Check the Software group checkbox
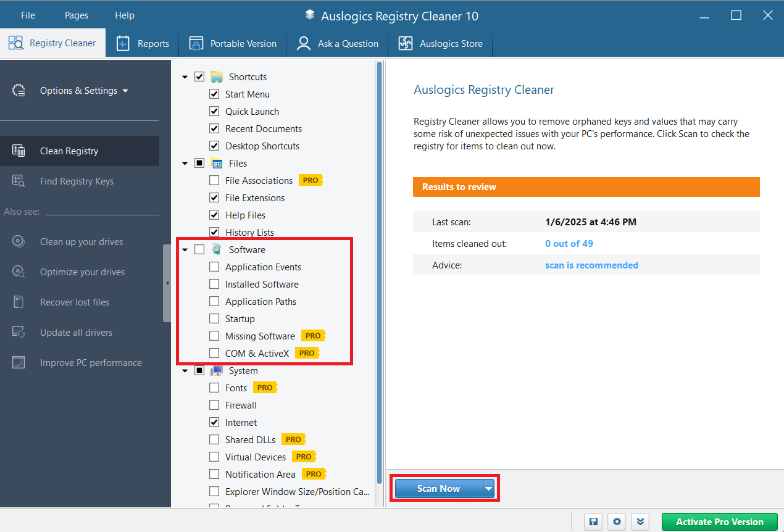 tap(199, 250)
